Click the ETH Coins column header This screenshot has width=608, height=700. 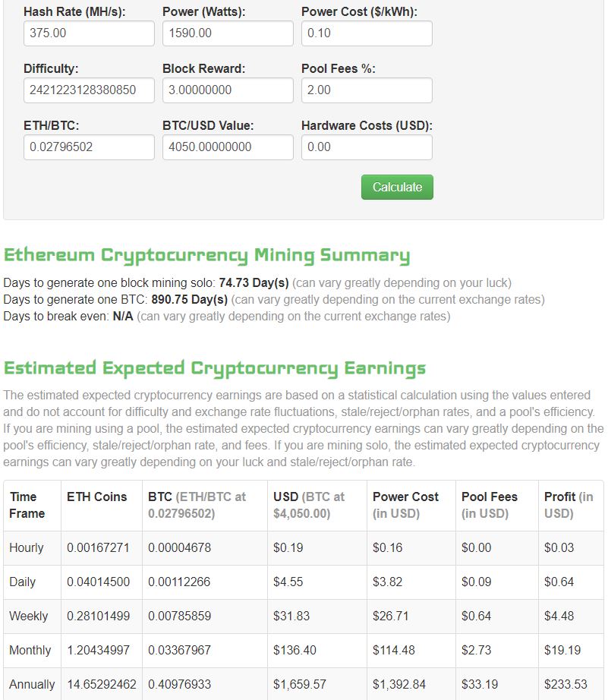(x=97, y=497)
